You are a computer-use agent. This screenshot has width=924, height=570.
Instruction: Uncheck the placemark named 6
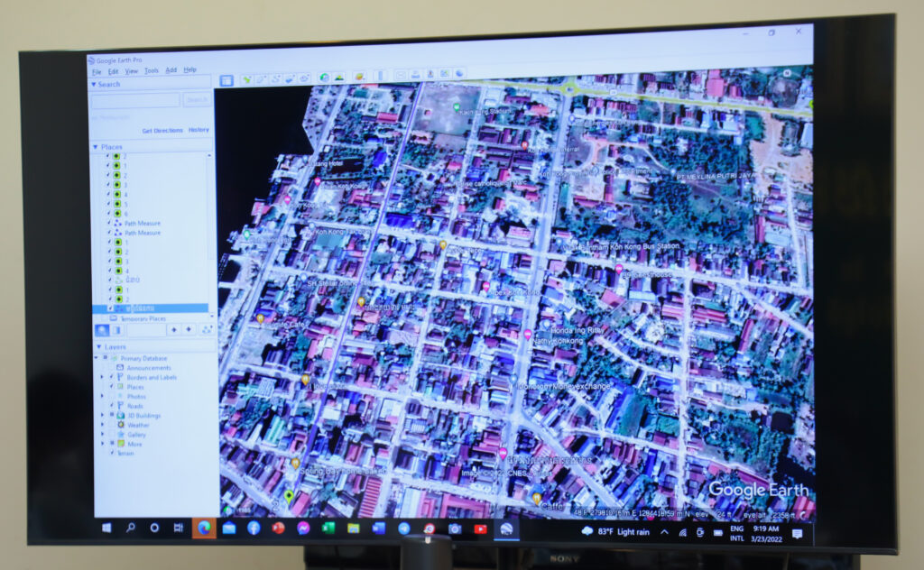pos(109,214)
